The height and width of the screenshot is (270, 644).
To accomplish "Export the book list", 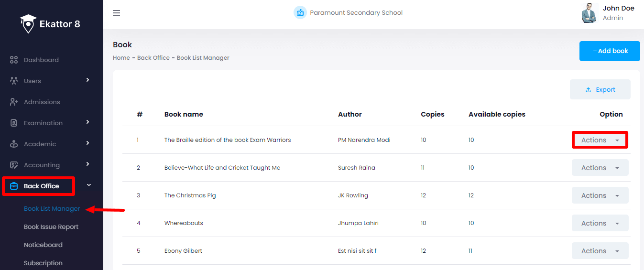I will 600,90.
